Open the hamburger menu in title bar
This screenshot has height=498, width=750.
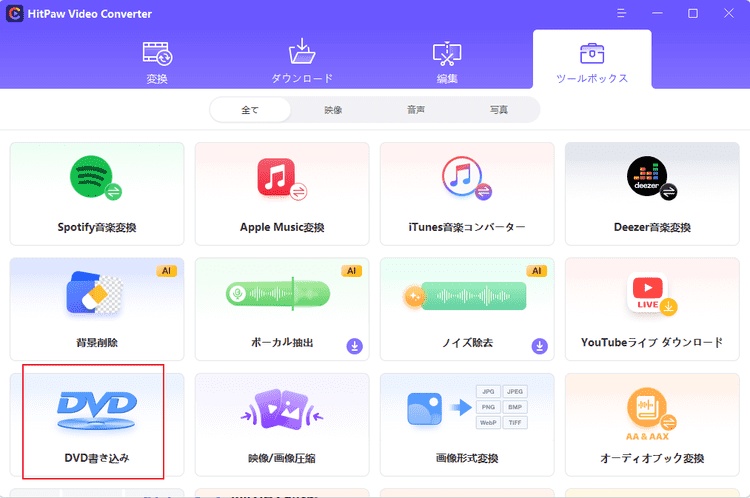[621, 13]
